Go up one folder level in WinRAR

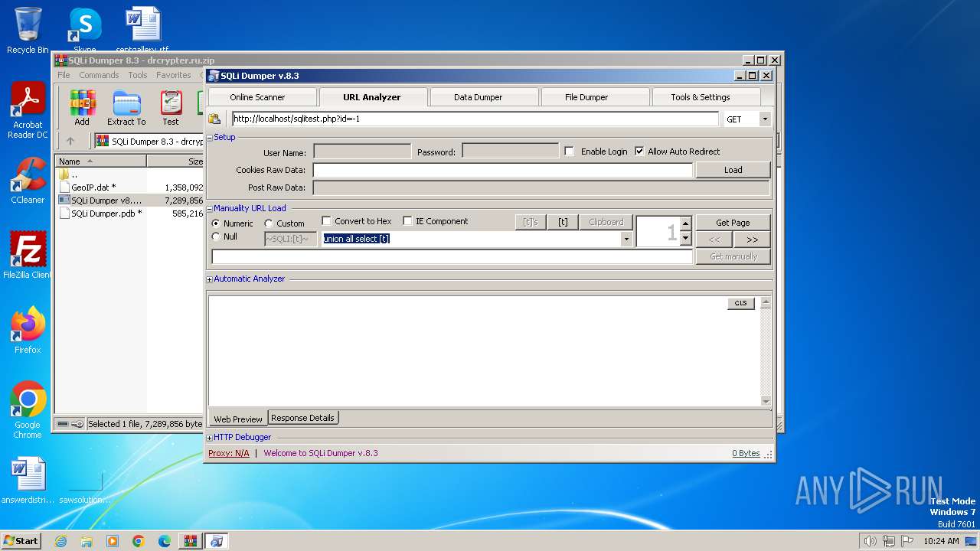[x=70, y=141]
